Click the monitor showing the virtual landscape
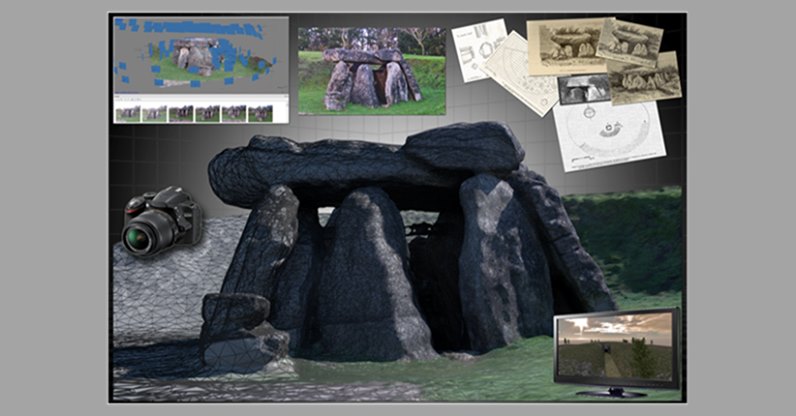The width and height of the screenshot is (796, 416). click(x=616, y=353)
